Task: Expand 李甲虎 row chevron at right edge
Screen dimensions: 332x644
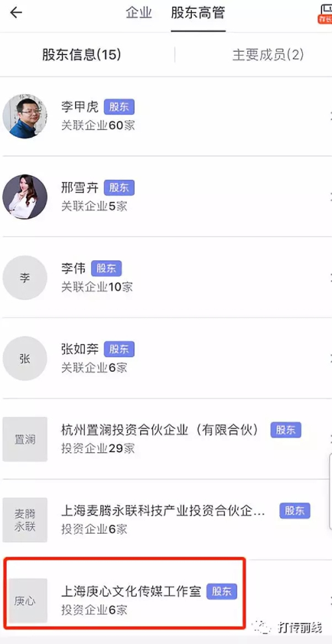Action: (x=330, y=116)
